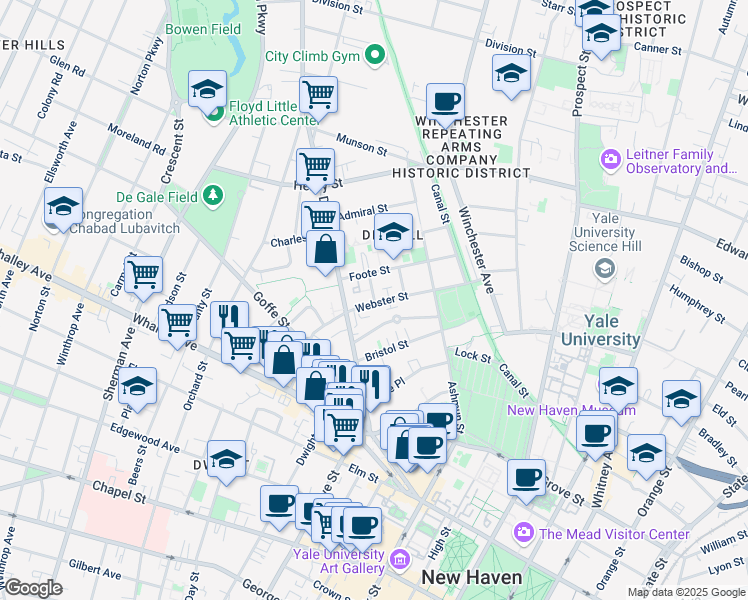Select the Yale University label

[x=601, y=330]
